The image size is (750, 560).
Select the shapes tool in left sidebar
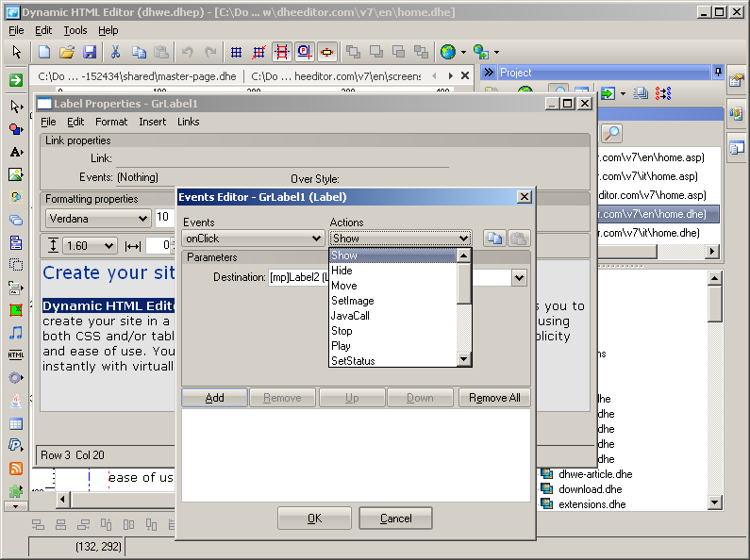(16, 129)
